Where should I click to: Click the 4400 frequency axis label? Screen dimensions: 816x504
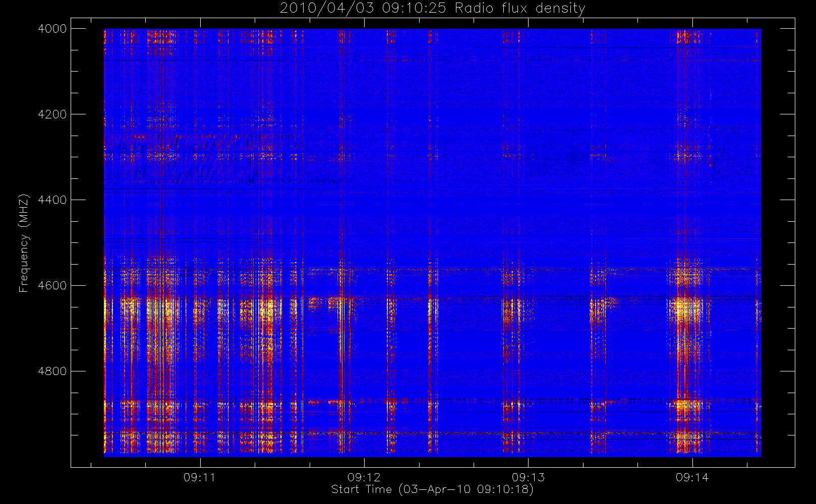coord(52,200)
